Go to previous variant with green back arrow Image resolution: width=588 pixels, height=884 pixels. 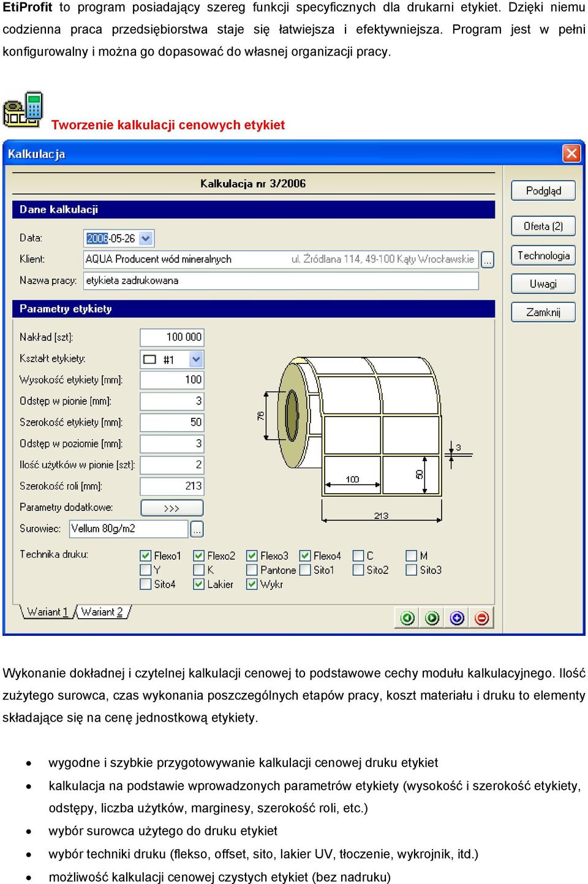point(407,618)
